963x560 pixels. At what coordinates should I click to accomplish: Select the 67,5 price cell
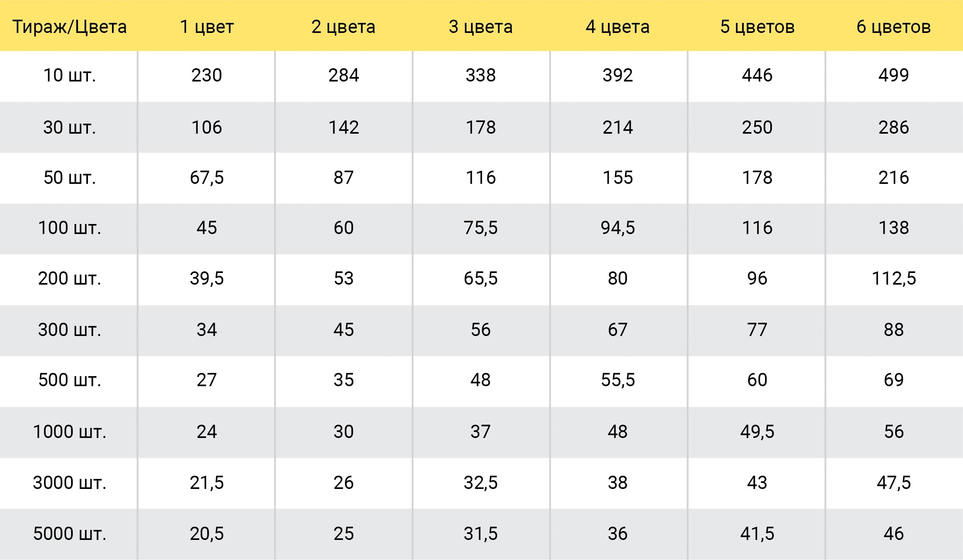[x=206, y=177]
